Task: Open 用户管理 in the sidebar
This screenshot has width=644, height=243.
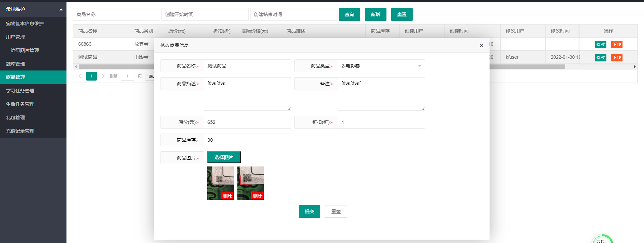Action: click(x=33, y=37)
